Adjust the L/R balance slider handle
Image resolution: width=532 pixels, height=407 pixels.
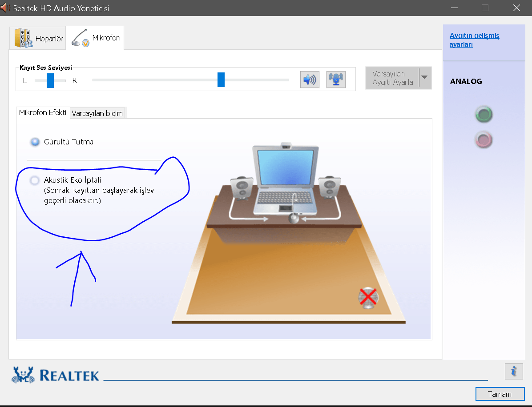50,81
